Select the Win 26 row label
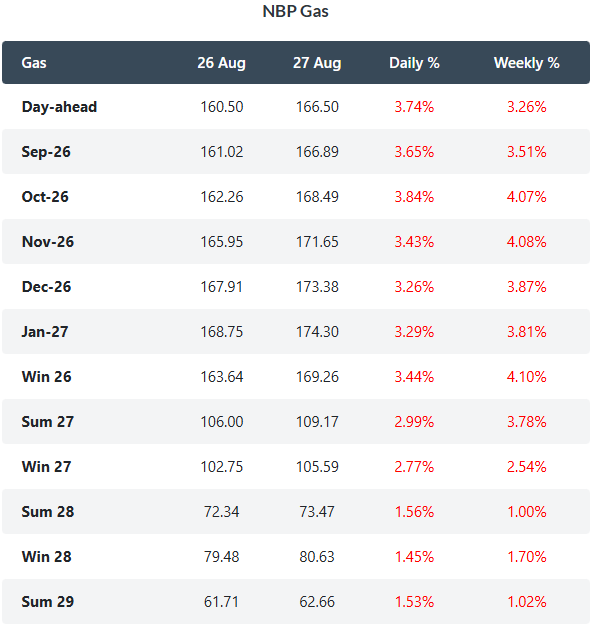The image size is (603, 630). pyautogui.click(x=47, y=377)
